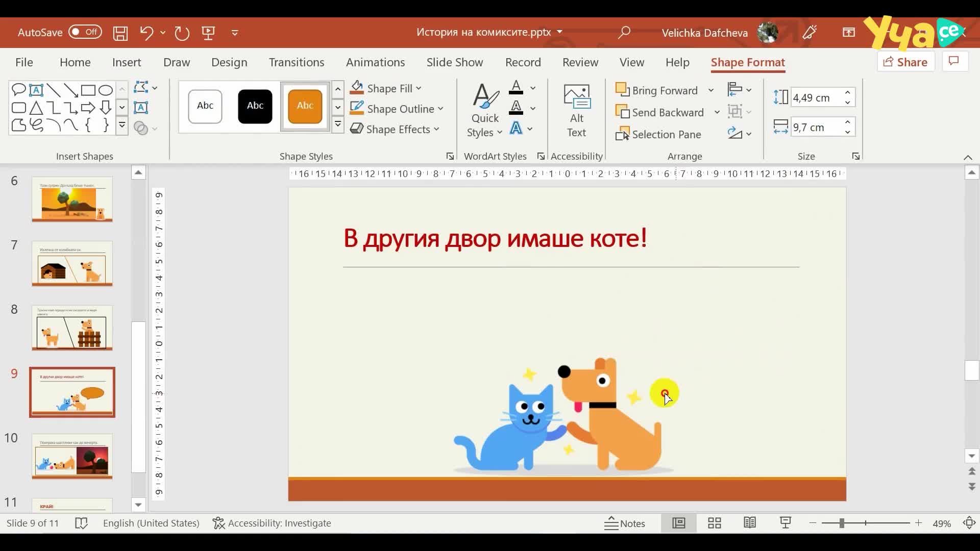The width and height of the screenshot is (980, 551).
Task: Switch to the Design tab
Action: 229,62
